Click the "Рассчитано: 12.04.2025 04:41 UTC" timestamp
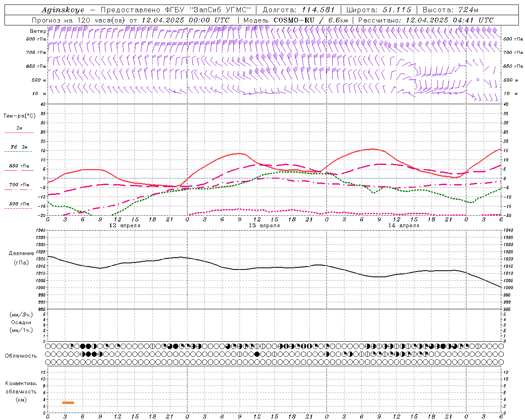 click(x=426, y=20)
